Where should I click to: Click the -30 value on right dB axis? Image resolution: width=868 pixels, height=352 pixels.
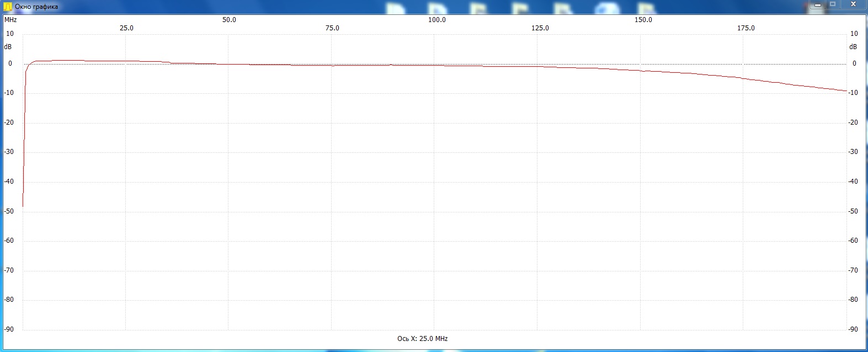click(853, 152)
